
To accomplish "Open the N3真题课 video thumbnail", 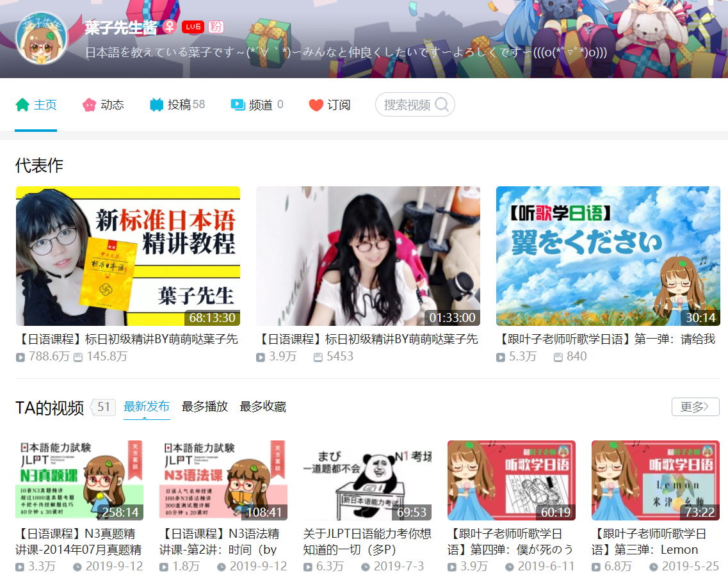I will [x=79, y=480].
